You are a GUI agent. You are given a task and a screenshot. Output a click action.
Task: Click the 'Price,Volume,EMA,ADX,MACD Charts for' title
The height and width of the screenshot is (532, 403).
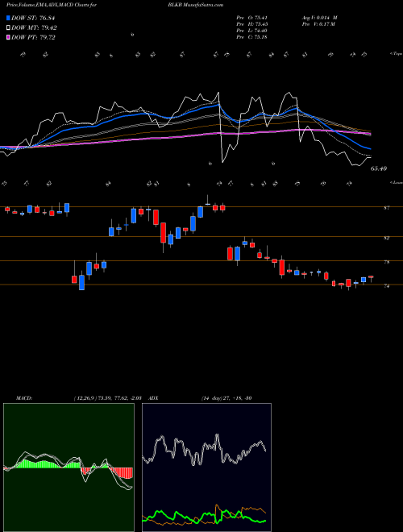52,5
